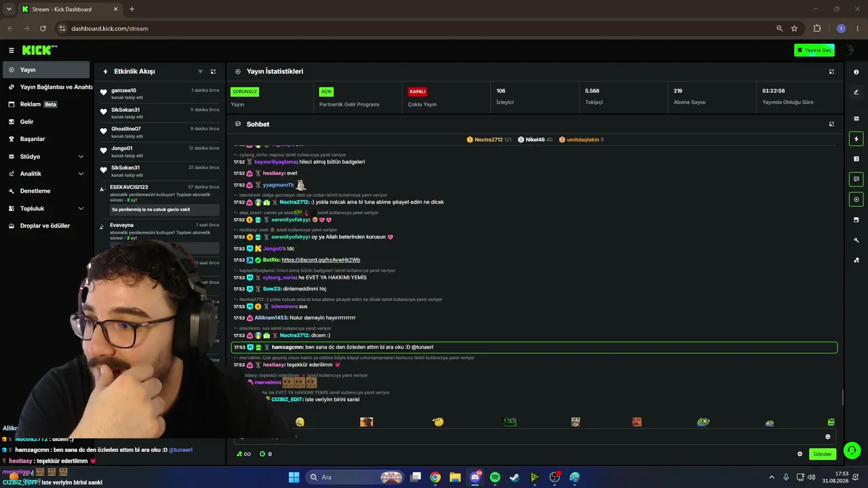
Task: Bookmark this page with the star icon
Action: pyautogui.click(x=794, y=28)
